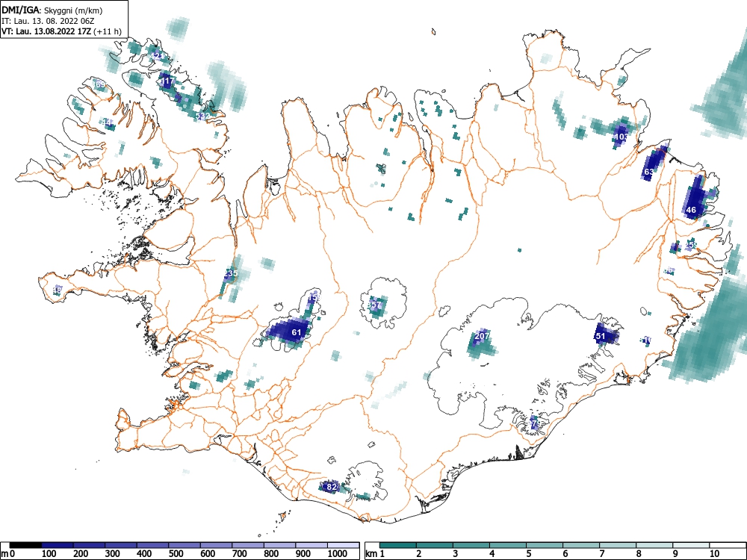
Task: Pick the dark teal 1–2 km legend swatch
Action: [398, 545]
